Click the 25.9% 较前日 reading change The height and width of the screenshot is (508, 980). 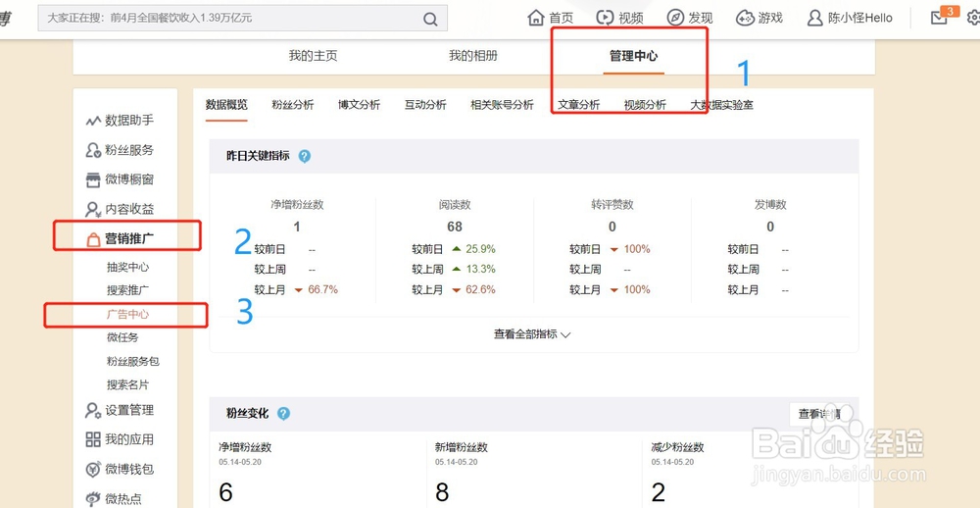(480, 249)
